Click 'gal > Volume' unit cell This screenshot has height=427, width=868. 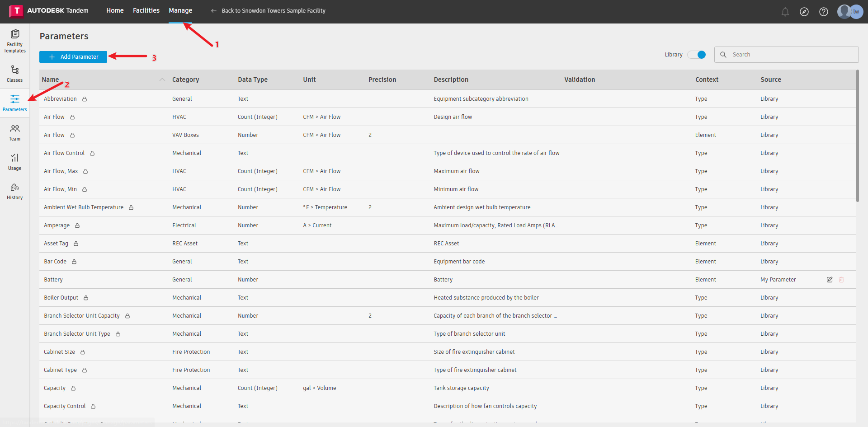320,388
